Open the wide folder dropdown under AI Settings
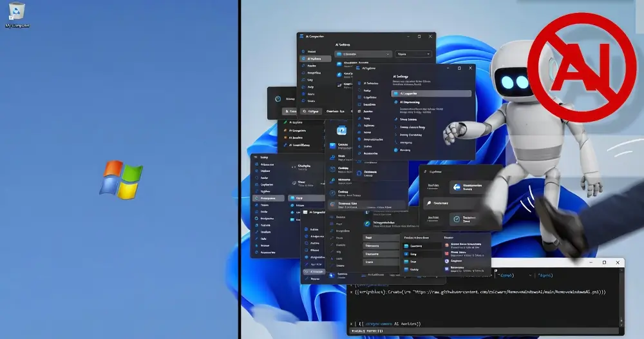Screen dimensions: 644x339 tap(363, 54)
